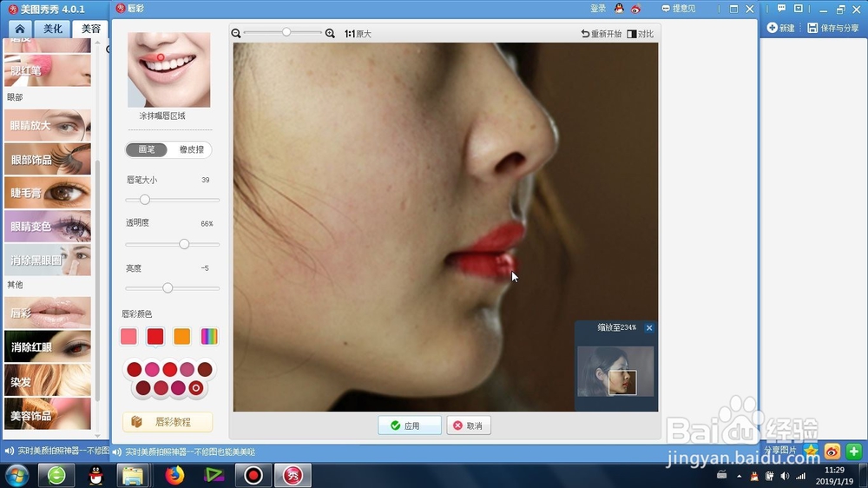
Task: Click the volume icon in system tray
Action: pos(785,476)
